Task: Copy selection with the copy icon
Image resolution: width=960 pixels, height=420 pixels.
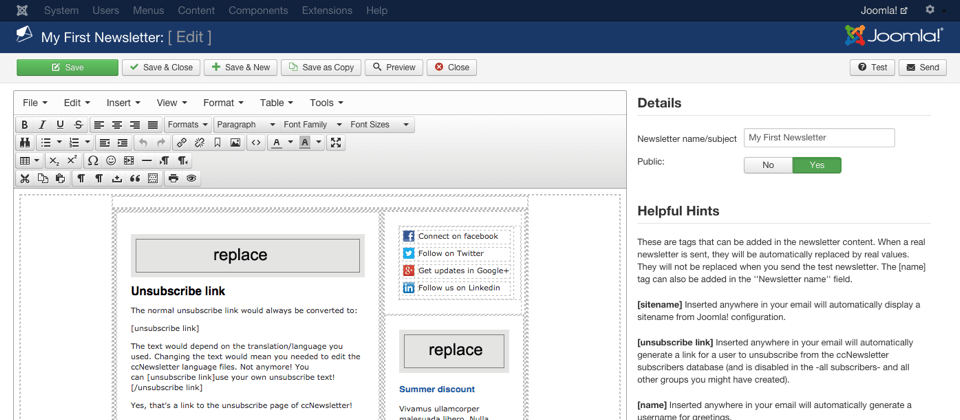Action: (43, 178)
